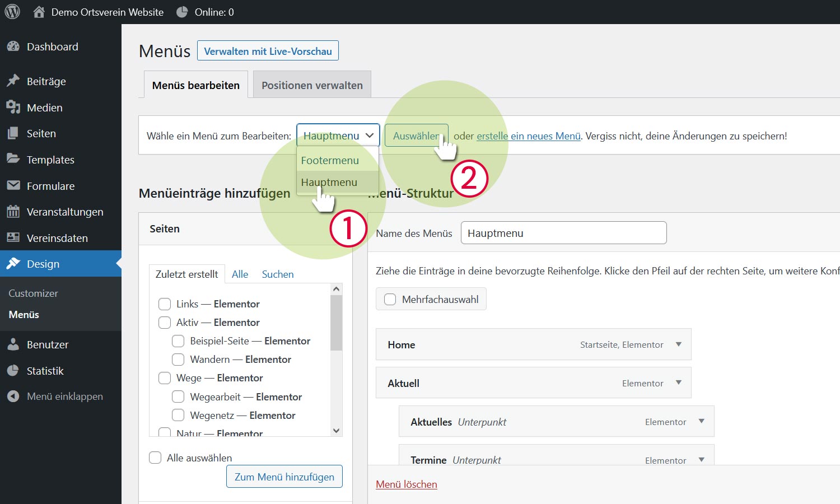Click the pages list scroll-down arrow
Viewport: 840px width, 504px height.
[336, 431]
